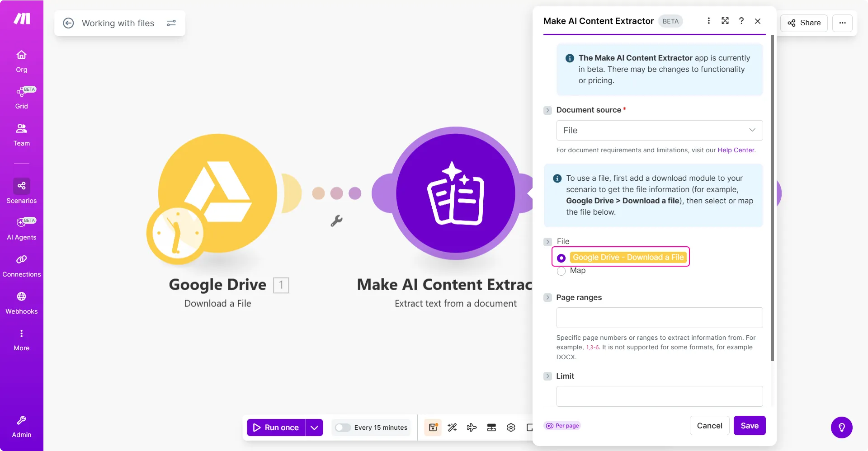868x451 pixels.
Task: Close the Make AI Content Extractor panel
Action: pos(758,21)
